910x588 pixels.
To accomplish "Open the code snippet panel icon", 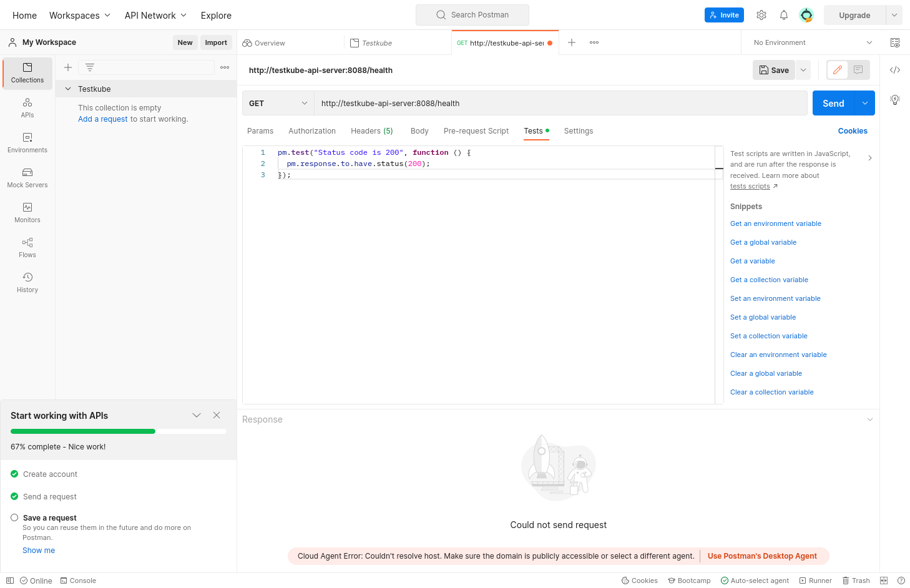I will coord(895,70).
